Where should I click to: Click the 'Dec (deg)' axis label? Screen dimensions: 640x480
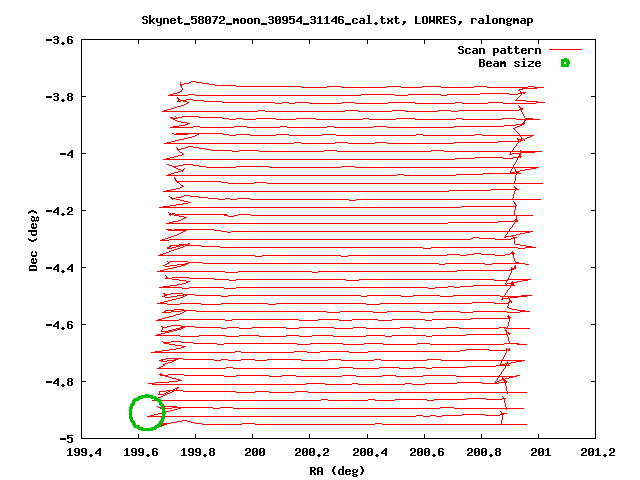pos(33,240)
